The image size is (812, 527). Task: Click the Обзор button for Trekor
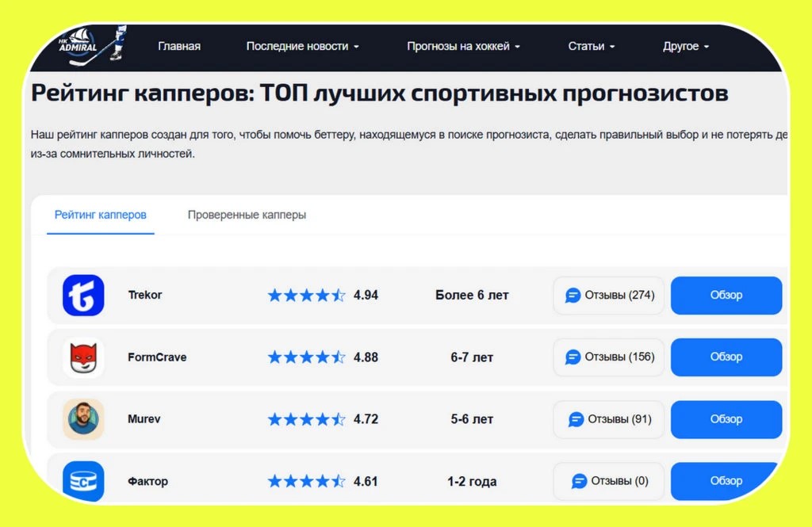coord(726,295)
